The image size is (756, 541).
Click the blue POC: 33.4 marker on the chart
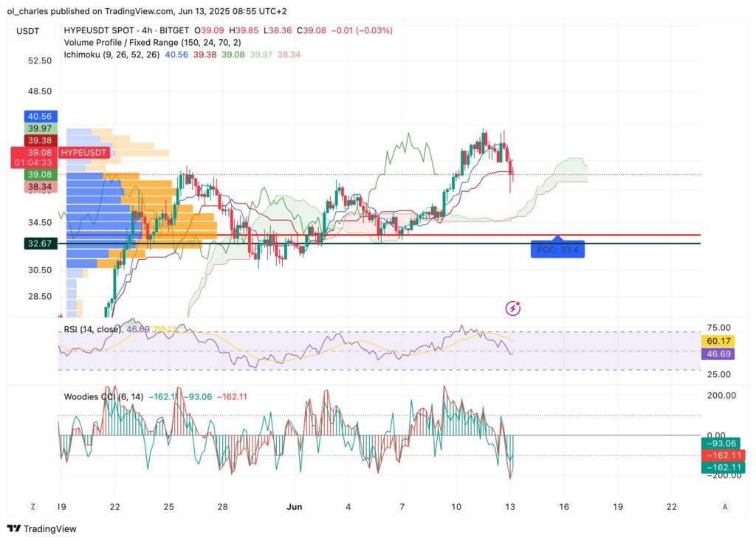(x=557, y=249)
